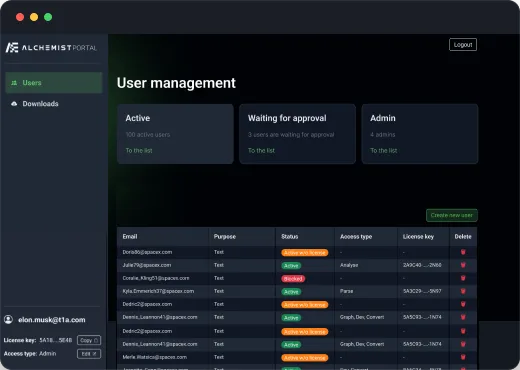Click the Email column header
The width and height of the screenshot is (520, 370).
click(x=130, y=236)
